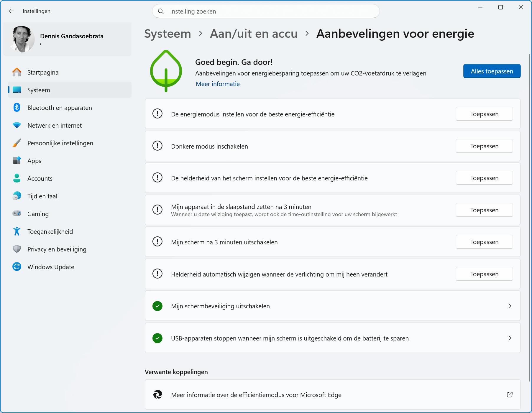Click the Netwerk en internet Wi-Fi icon
532x413 pixels.
coord(17,125)
